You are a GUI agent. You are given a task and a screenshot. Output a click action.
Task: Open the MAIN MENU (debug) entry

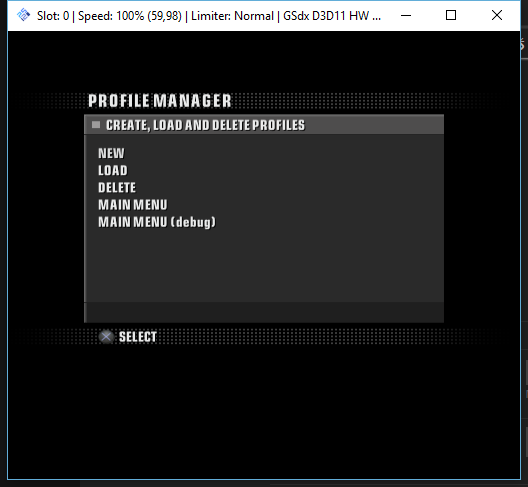point(157,222)
